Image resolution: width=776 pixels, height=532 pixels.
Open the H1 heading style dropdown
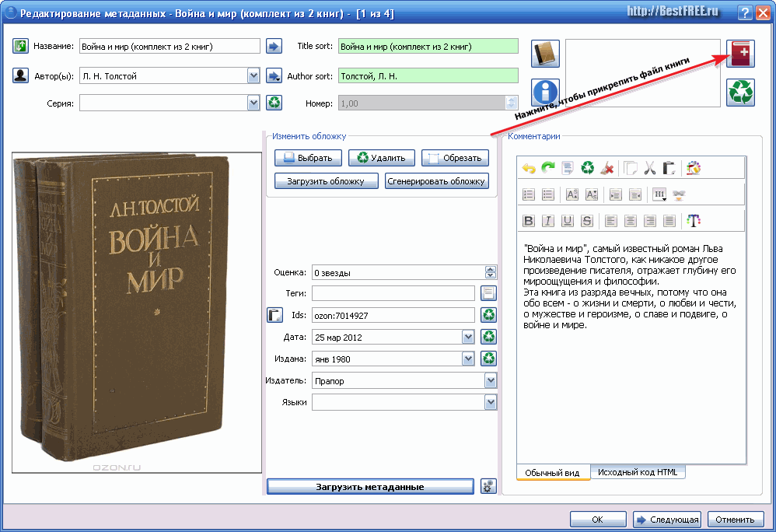click(659, 194)
